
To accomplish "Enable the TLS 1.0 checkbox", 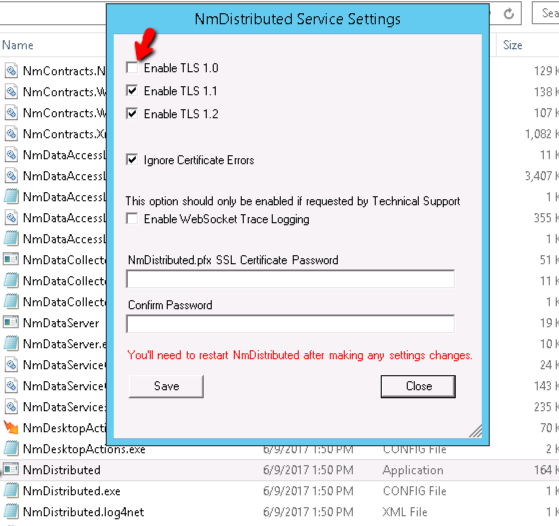I will [132, 68].
